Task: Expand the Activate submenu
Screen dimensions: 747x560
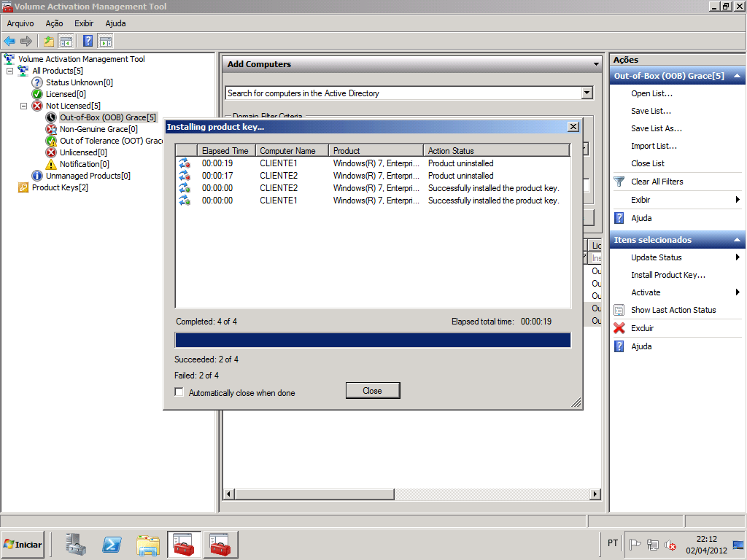Action: (x=738, y=292)
